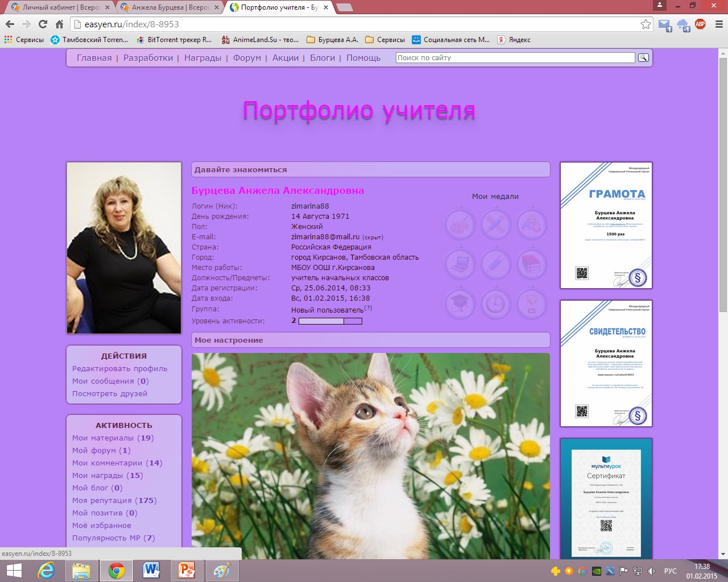Click "Редактировать профиль" link

point(119,369)
